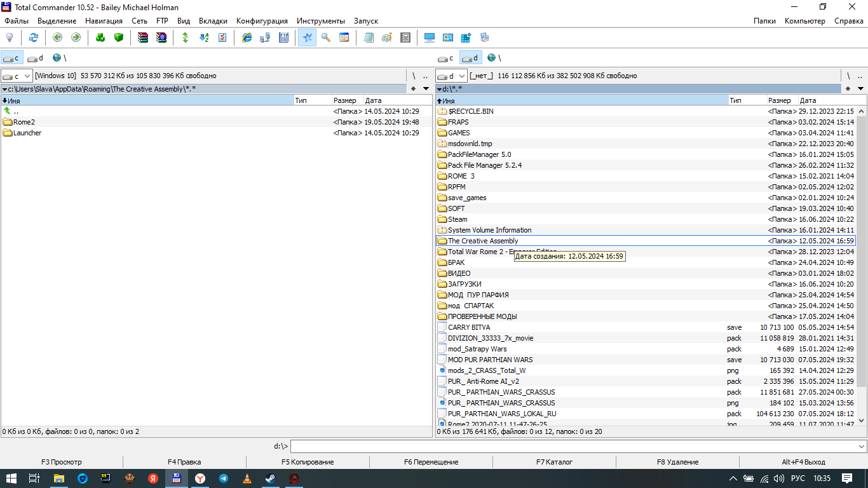
Task: Open the paint palette toolbar icon
Action: coord(387,37)
